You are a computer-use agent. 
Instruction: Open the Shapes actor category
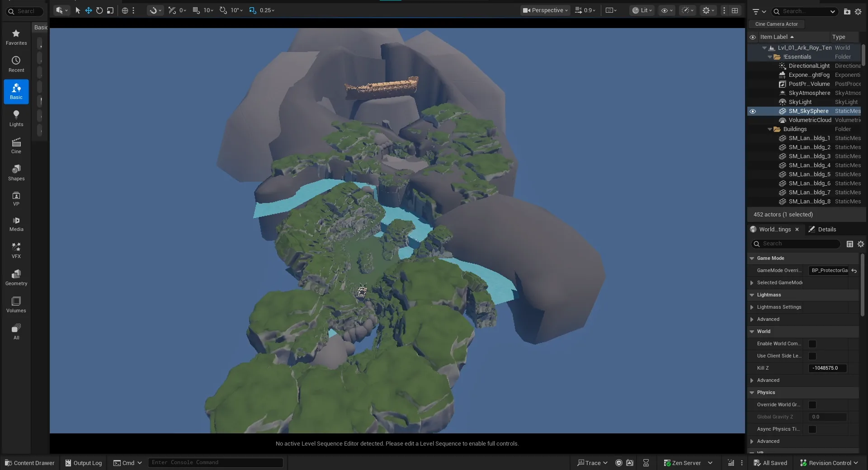point(16,173)
